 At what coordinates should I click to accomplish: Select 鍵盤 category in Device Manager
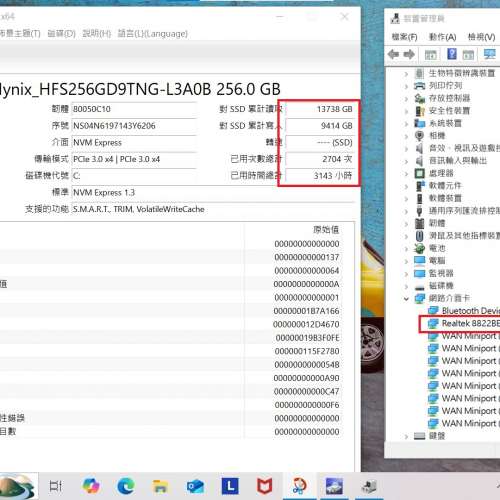pyautogui.click(x=437, y=436)
